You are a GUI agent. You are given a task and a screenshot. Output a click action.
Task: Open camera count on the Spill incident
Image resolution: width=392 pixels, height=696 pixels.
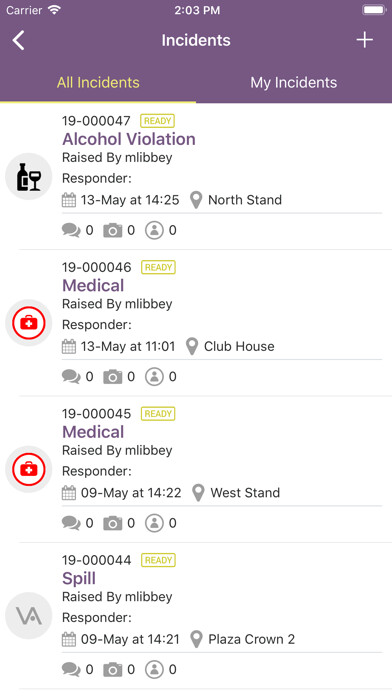(x=119, y=670)
